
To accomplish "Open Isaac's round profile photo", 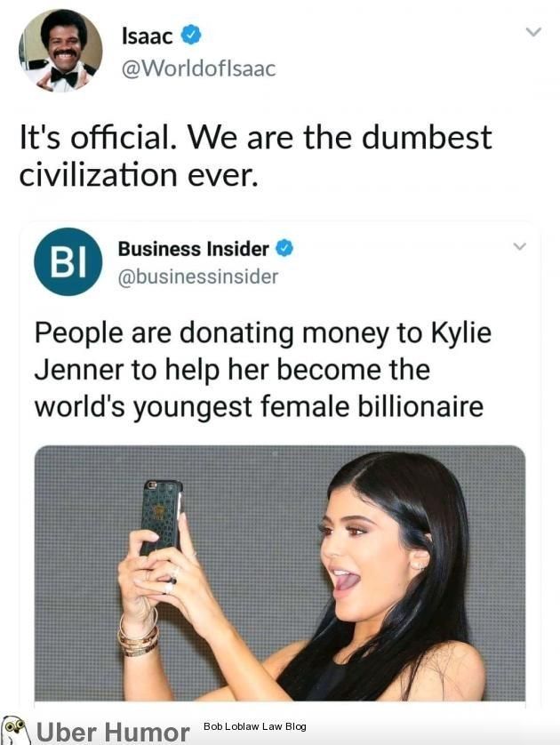I will coord(60,50).
